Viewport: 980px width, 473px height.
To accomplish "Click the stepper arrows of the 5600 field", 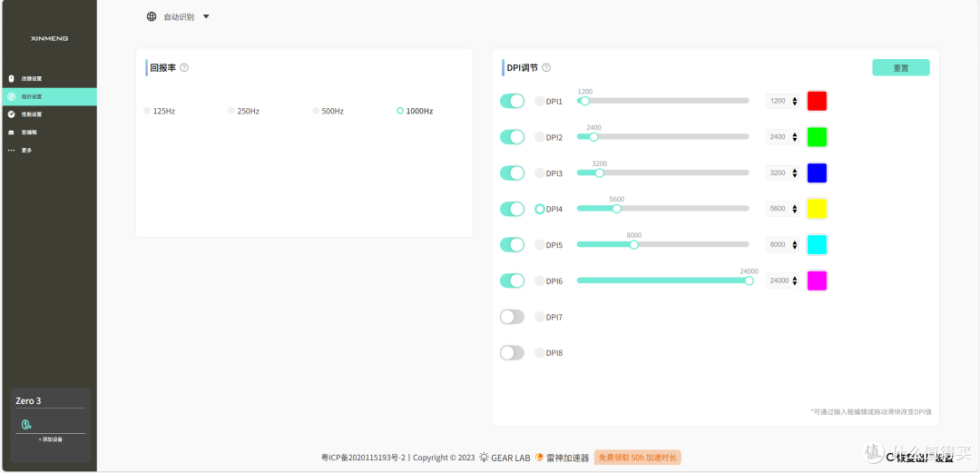I will (x=794, y=209).
